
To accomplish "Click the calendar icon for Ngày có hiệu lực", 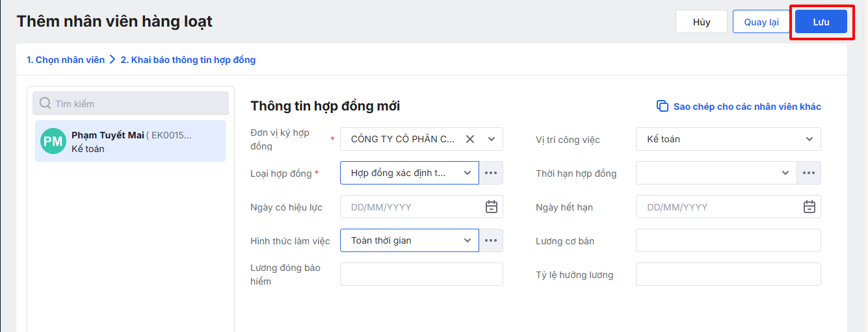I will pos(492,207).
